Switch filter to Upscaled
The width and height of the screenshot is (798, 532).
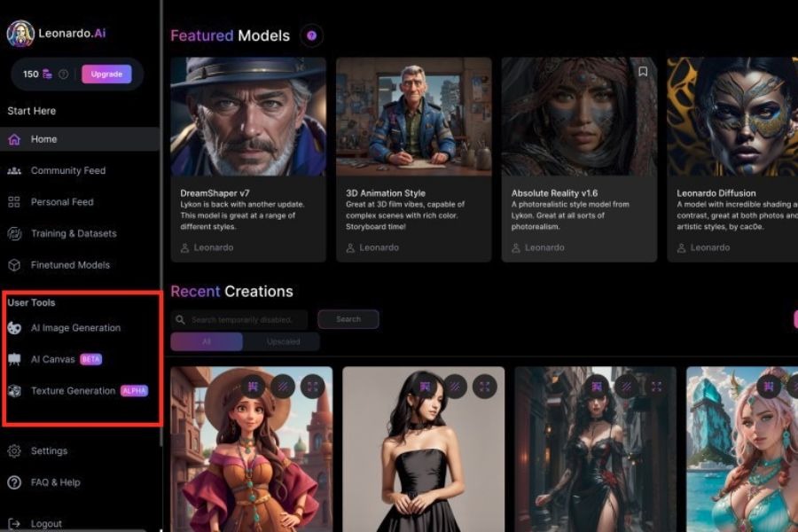point(283,341)
